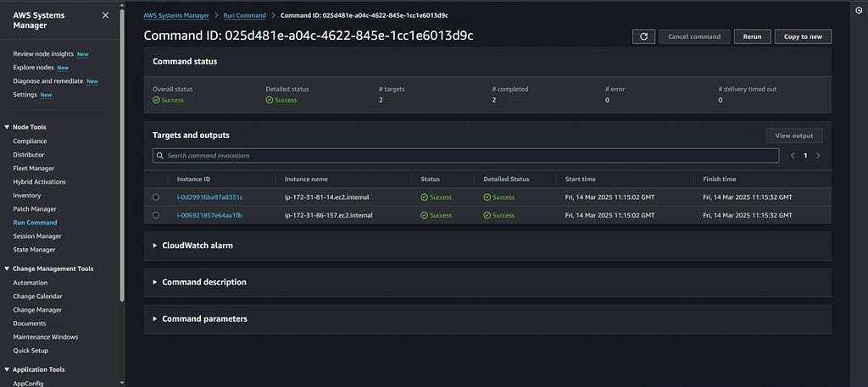This screenshot has height=387, width=868.
Task: Open instance i-006921857e64aa1fb link
Action: (x=209, y=215)
